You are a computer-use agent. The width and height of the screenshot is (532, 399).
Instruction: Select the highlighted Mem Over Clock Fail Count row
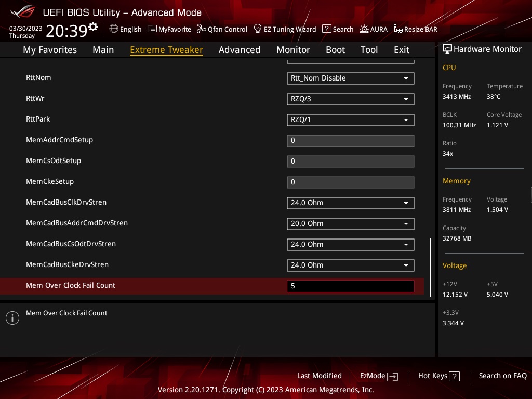pos(212,286)
